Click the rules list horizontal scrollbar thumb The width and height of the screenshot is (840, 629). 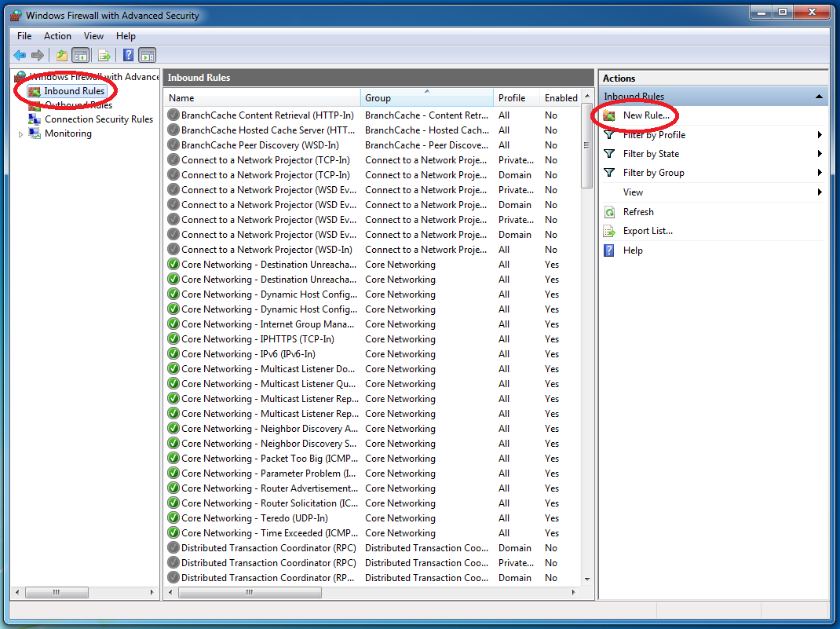point(250,592)
